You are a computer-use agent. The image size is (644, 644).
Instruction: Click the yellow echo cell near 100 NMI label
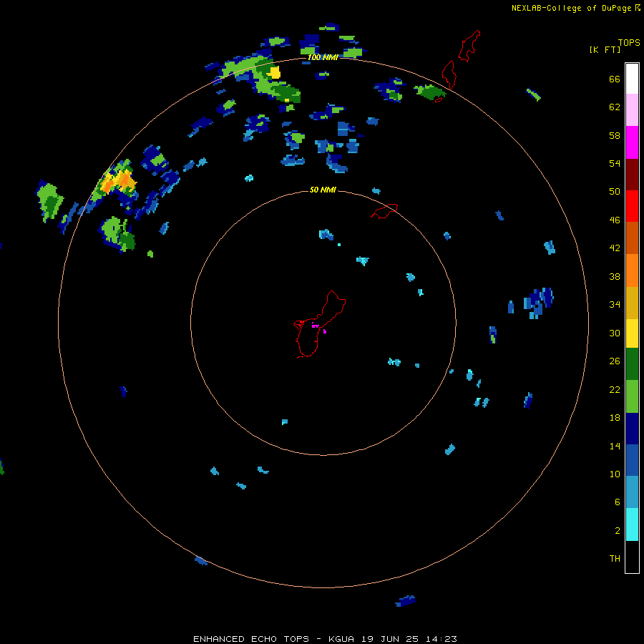coord(274,73)
